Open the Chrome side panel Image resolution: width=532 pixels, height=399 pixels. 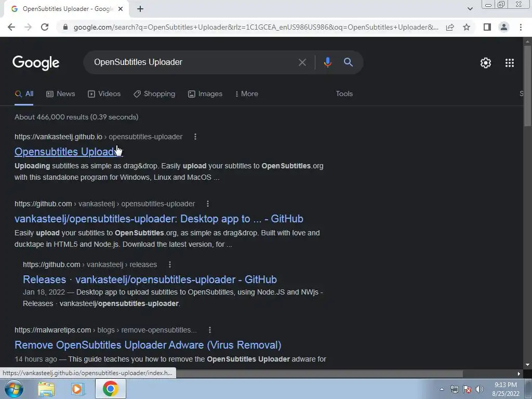coord(487,27)
